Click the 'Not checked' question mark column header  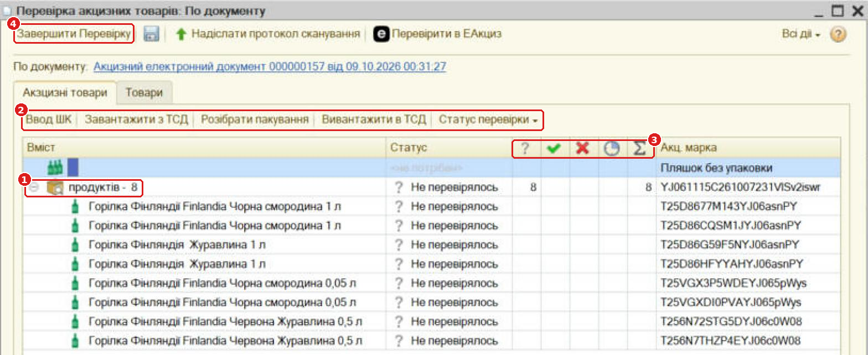(525, 148)
